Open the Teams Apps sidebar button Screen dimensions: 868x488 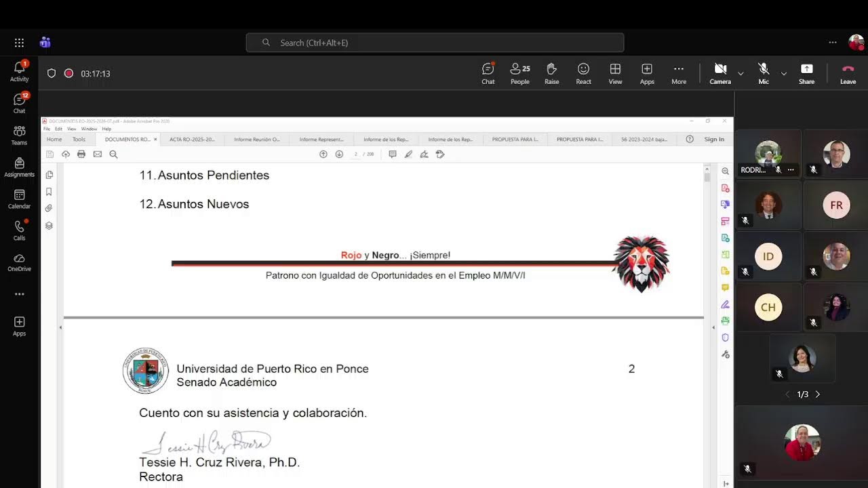(x=19, y=326)
